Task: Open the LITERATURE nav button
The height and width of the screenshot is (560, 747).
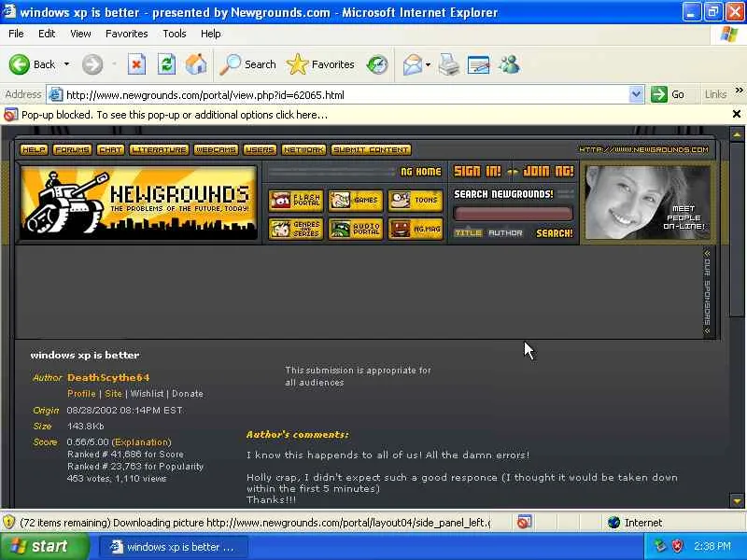Action: [159, 149]
